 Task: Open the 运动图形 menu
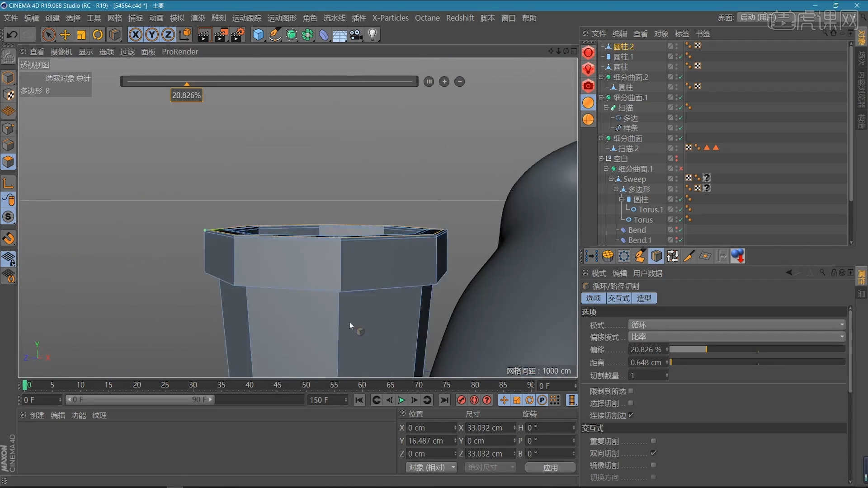pyautogui.click(x=282, y=18)
